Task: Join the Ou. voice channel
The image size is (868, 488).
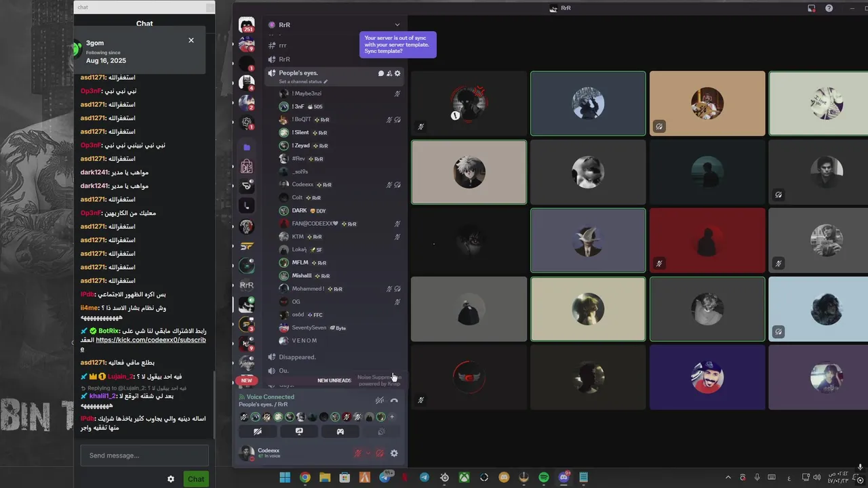Action: tap(336, 371)
